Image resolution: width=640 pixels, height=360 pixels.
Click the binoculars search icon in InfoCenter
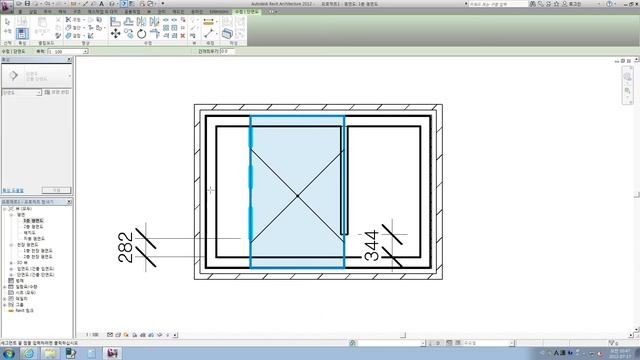click(x=532, y=4)
